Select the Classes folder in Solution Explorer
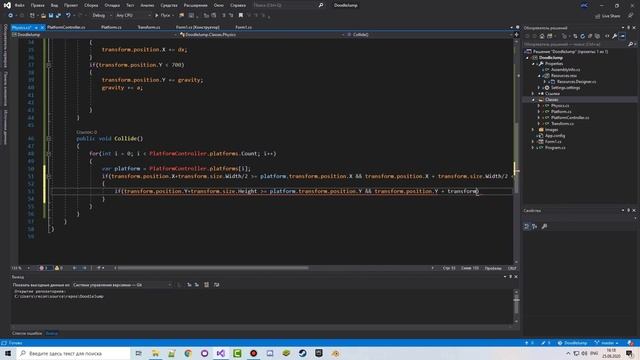Viewport: 640px width, 360px height. click(551, 100)
